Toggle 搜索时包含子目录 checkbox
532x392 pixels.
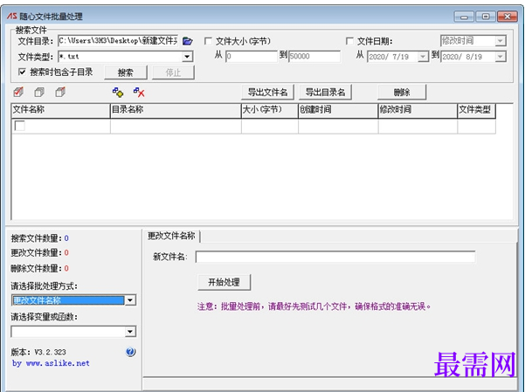point(22,72)
